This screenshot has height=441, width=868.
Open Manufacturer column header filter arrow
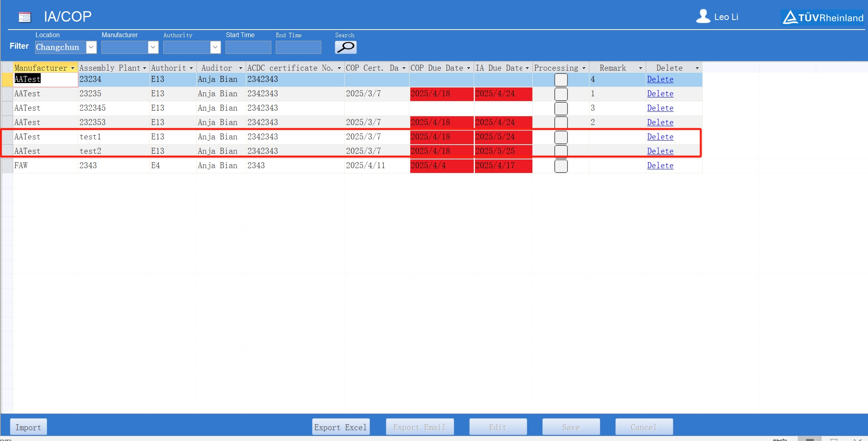point(73,68)
